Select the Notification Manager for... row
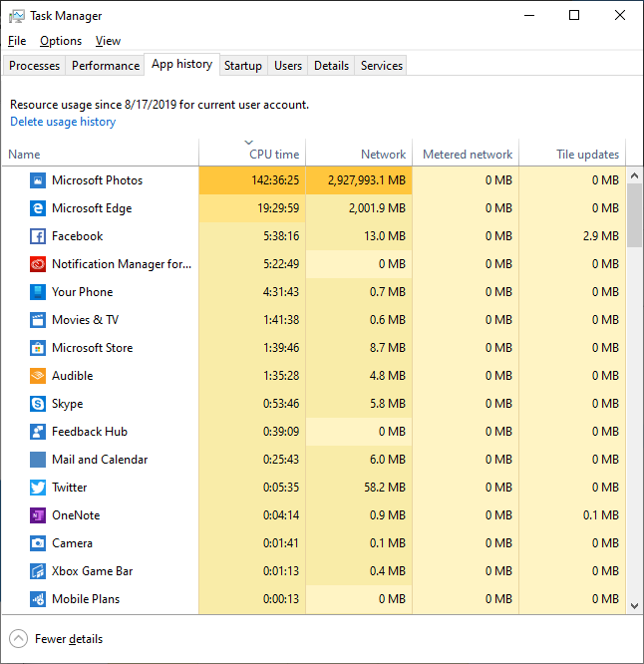 click(x=122, y=264)
